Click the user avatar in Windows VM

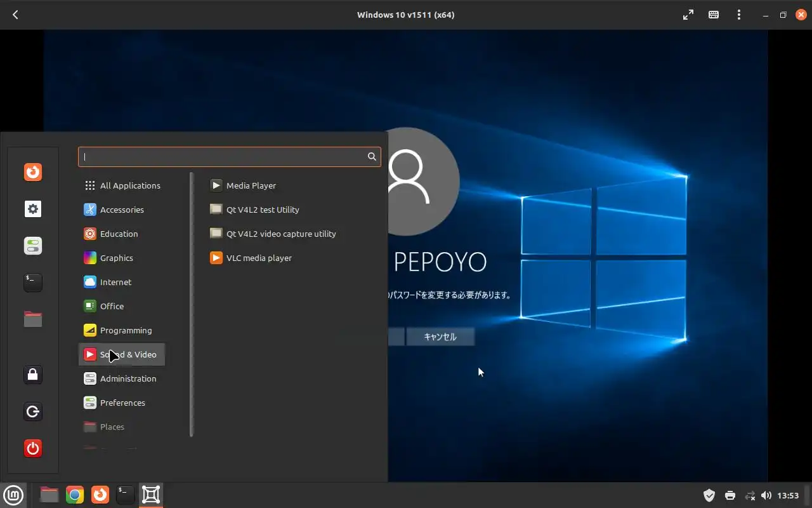tap(423, 180)
